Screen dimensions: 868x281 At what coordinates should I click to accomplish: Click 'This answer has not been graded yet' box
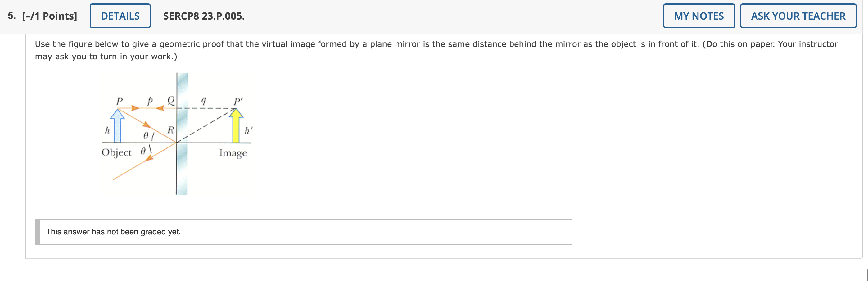click(x=303, y=232)
